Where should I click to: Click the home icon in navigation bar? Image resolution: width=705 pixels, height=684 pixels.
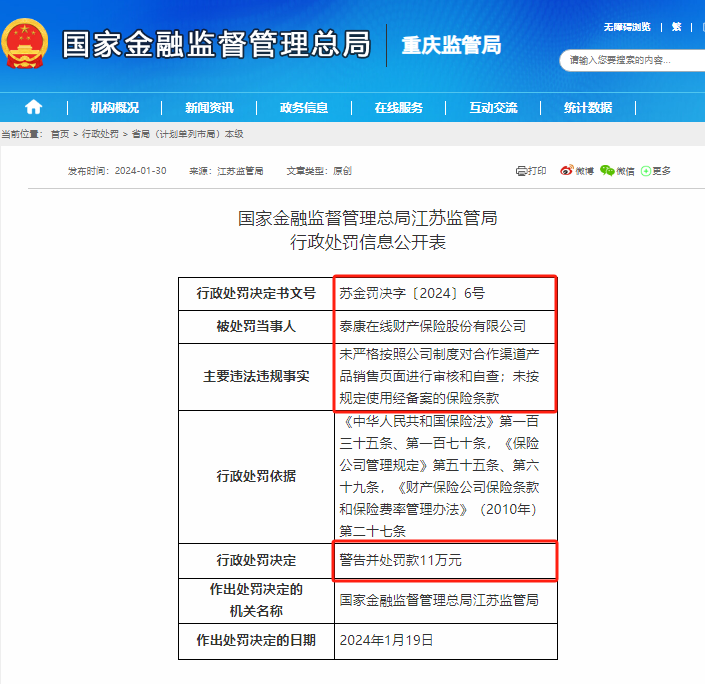pos(34,107)
